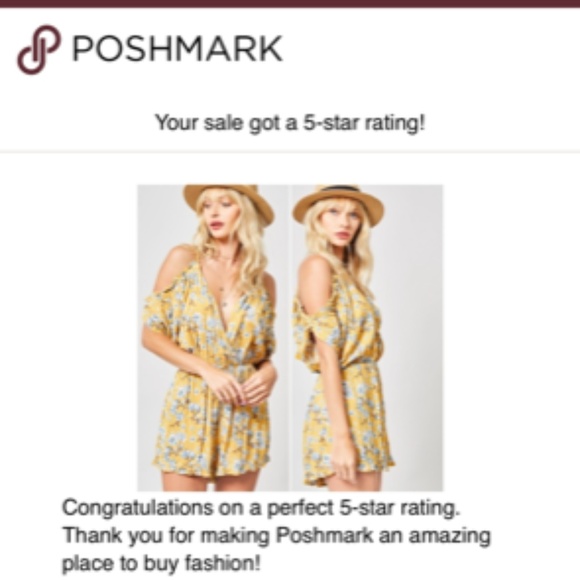580x580 pixels.
Task: Click the word 'Congratulations' in the message
Action: coord(138,508)
